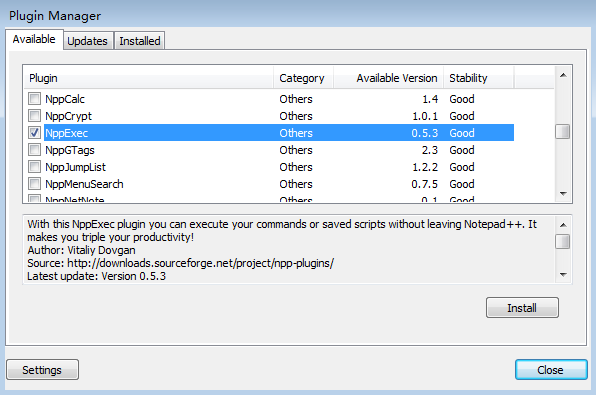This screenshot has height=395, width=596.
Task: Click version 0.5.3 in NppExec row
Action: tap(425, 133)
